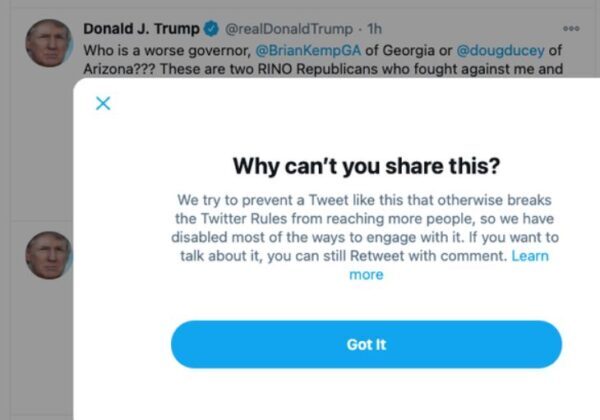The width and height of the screenshot is (600, 420).
Task: Open the tweet's three-dot more menu
Action: [x=571, y=29]
